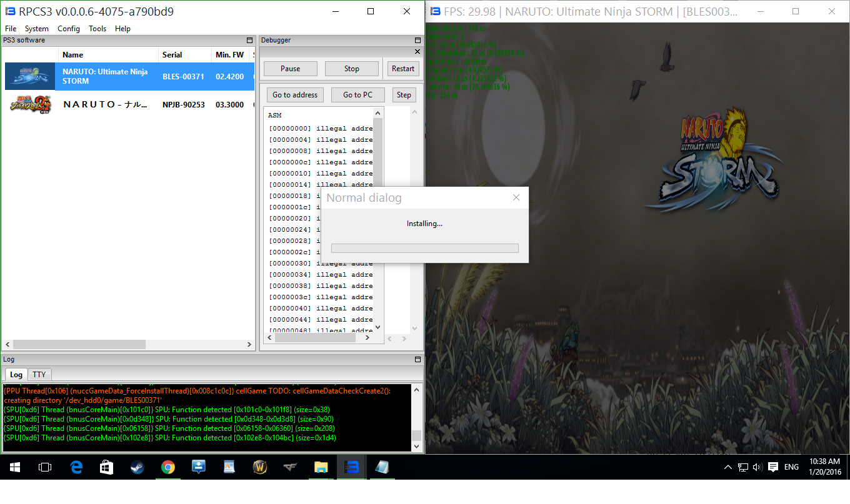850x504 pixels.
Task: Open the Windows Start menu
Action: [x=15, y=467]
